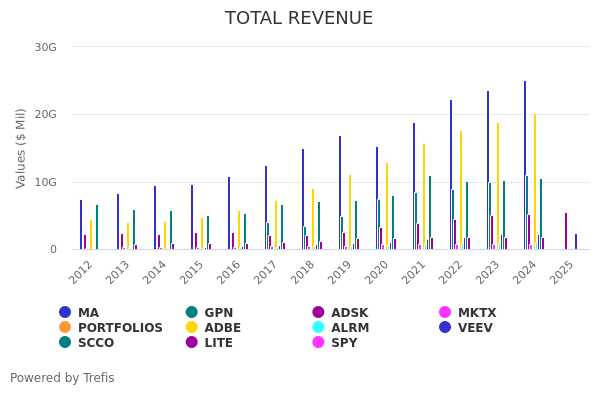Click the Values ($ Mil) axis title
Screen dimensions: 600x400
point(21,148)
